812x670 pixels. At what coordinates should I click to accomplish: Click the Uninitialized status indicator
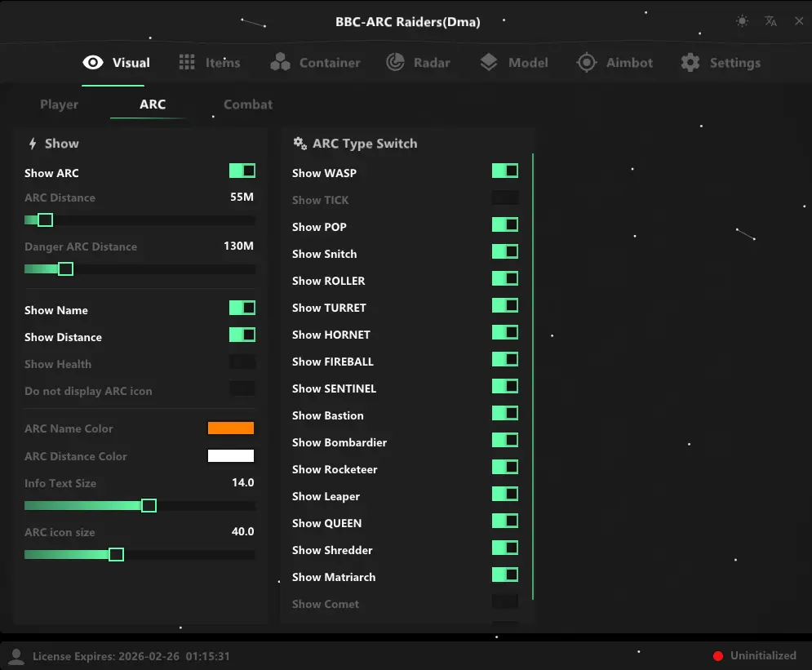coord(756,655)
